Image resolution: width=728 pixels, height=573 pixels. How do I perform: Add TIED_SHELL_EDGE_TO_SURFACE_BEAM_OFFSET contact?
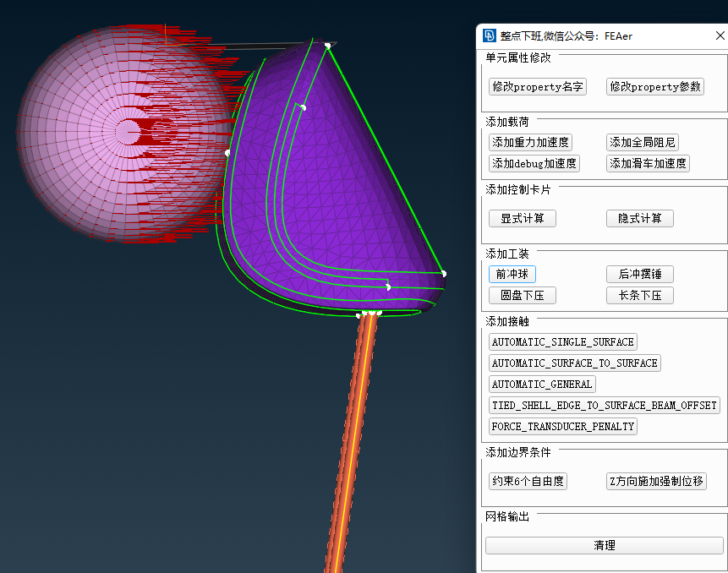(x=605, y=405)
